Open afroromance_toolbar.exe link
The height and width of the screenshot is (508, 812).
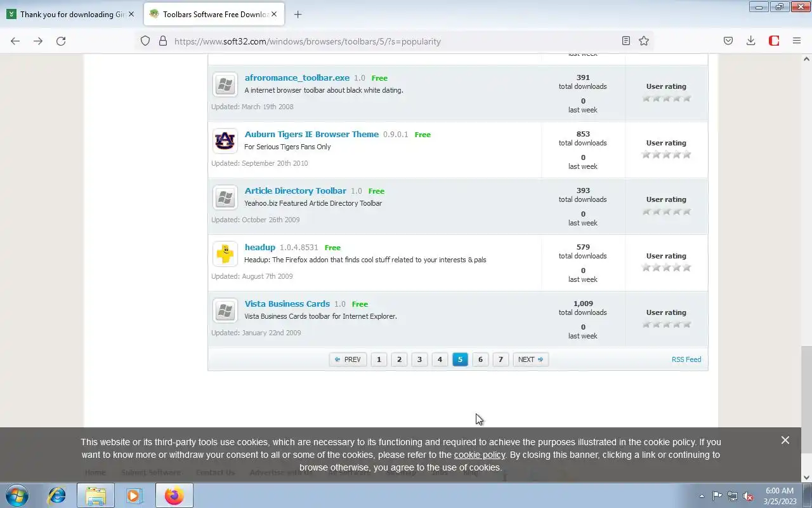(297, 77)
